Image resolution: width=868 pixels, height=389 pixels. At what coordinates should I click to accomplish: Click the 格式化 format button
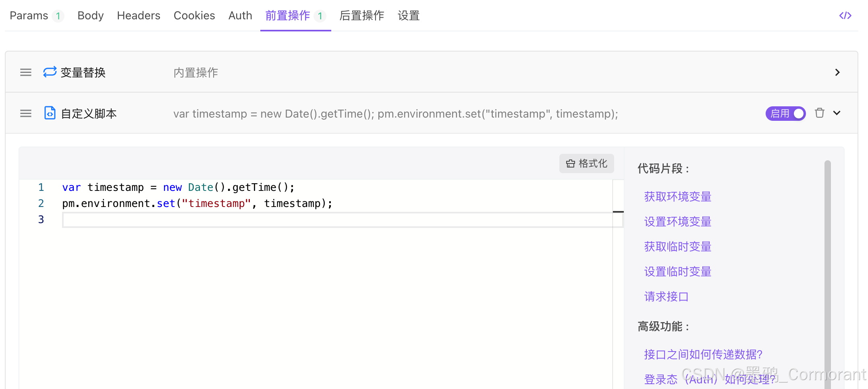(587, 163)
